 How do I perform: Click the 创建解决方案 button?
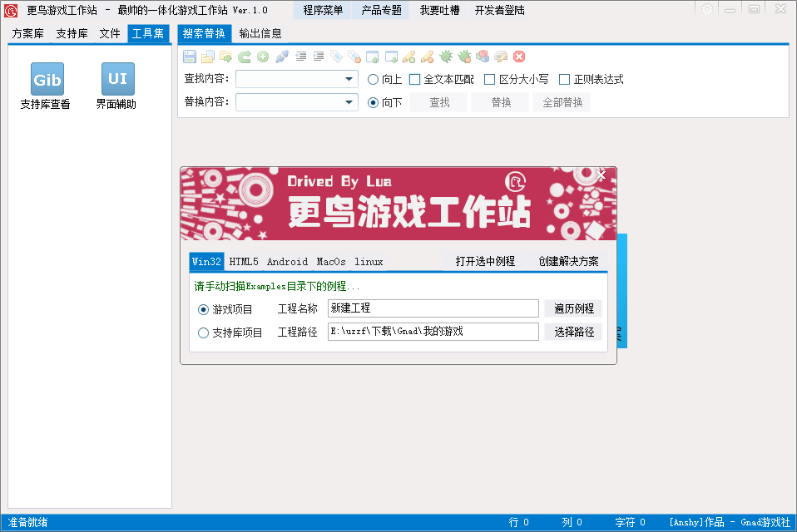[x=568, y=262]
